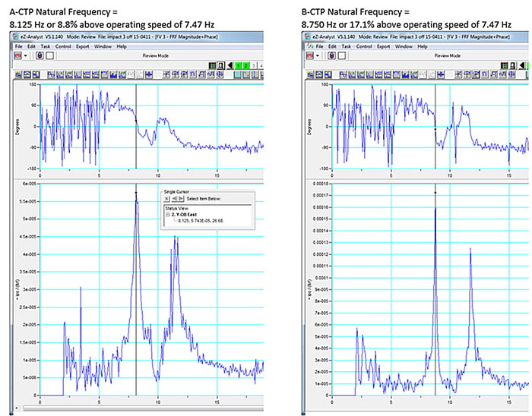Click bar chart icon in left window toolbar
Viewport: 532px width, 416px height.
[113, 75]
